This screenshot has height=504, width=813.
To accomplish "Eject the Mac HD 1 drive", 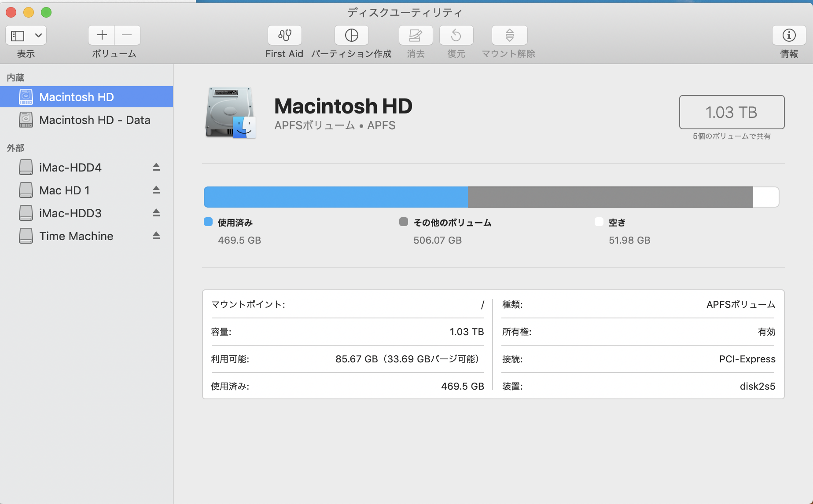I will tap(156, 190).
